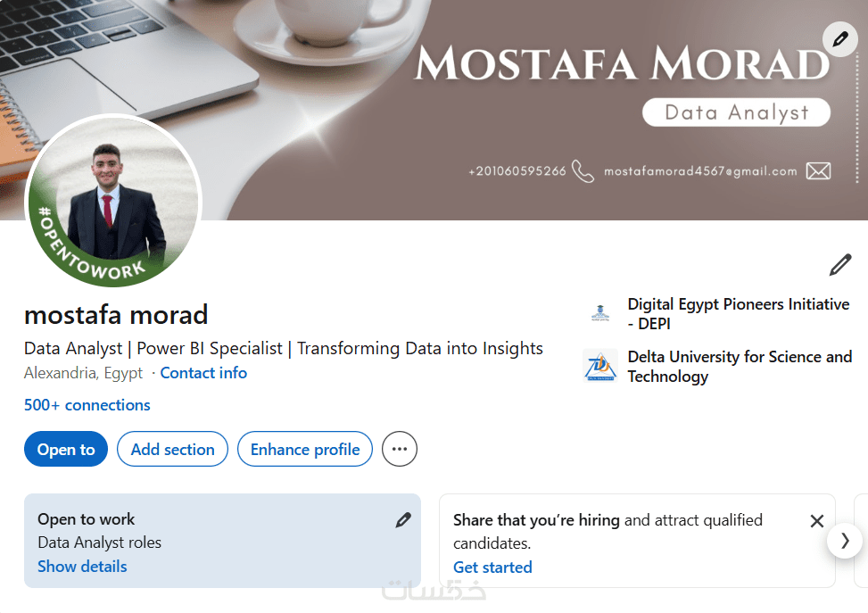Click Get started for hiring
The width and height of the screenshot is (868, 613).
click(x=492, y=567)
